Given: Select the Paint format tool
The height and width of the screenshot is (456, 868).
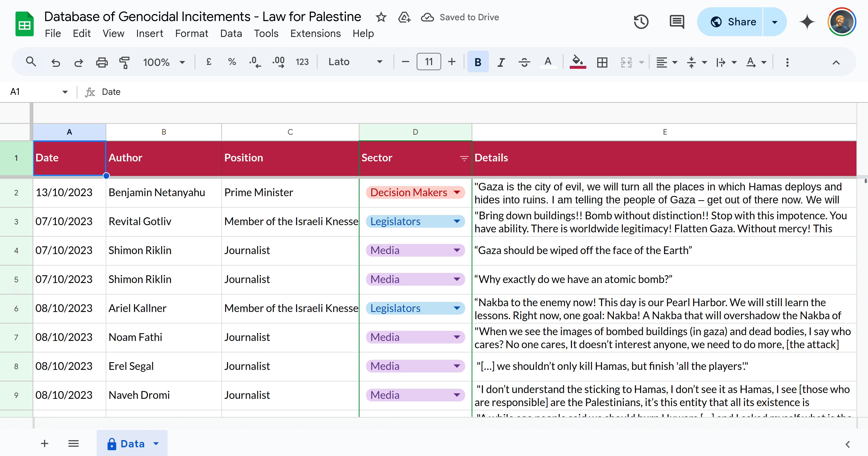Looking at the screenshot, I should pos(124,62).
